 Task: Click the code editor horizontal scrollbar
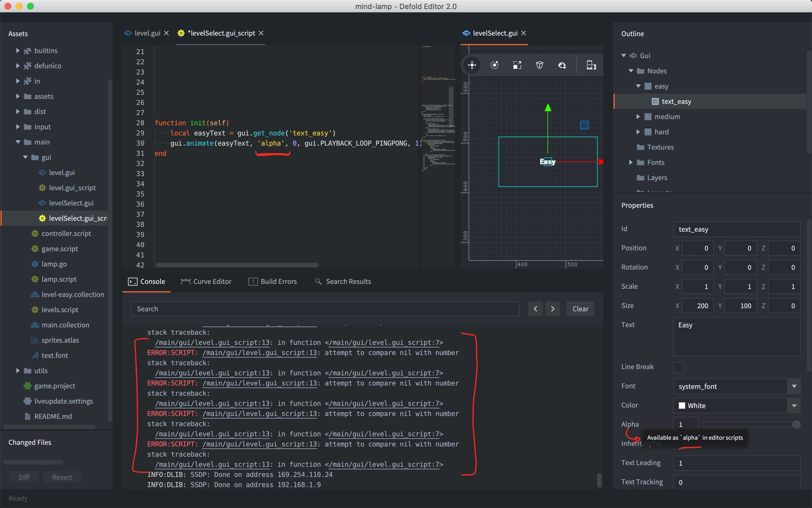[x=237, y=265]
